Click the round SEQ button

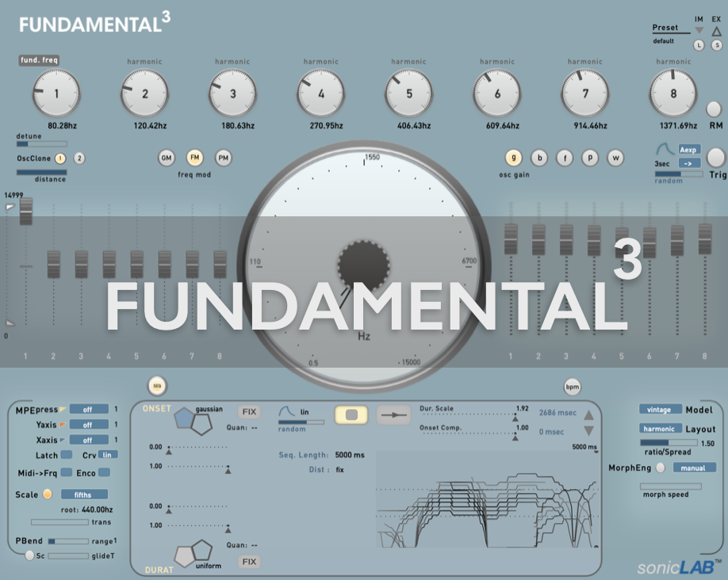coord(157,386)
